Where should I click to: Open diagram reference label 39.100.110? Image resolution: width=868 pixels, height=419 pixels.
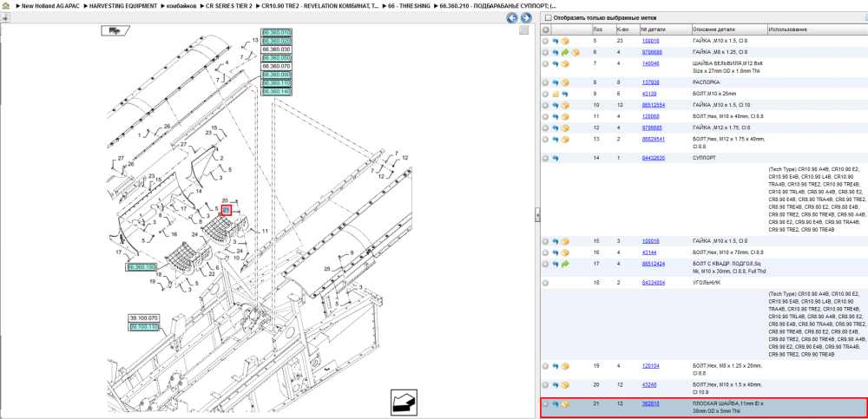pos(144,327)
